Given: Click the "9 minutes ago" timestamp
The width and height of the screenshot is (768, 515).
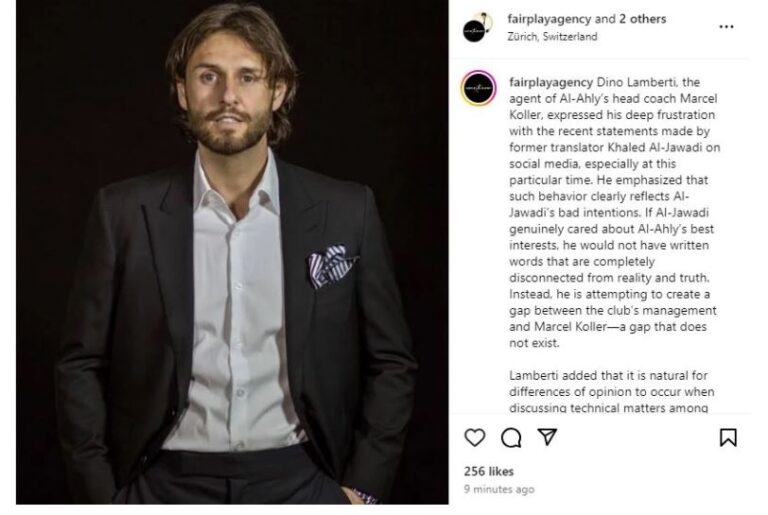Looking at the screenshot, I should click(x=499, y=489).
